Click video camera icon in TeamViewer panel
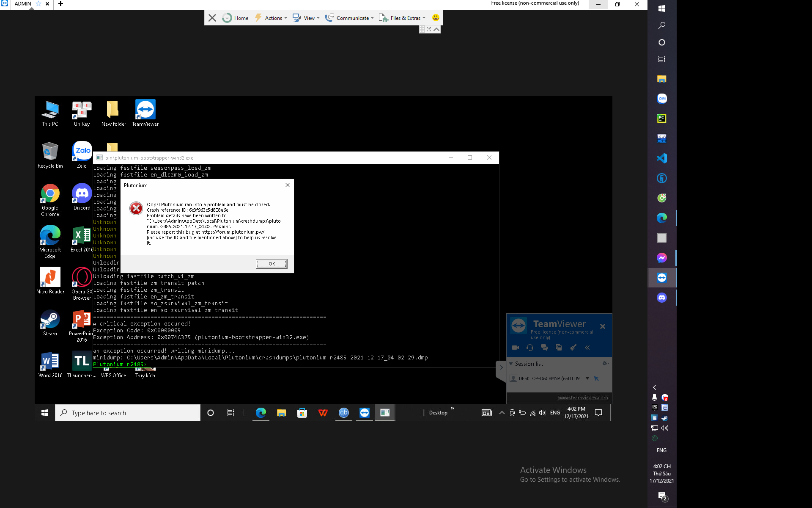The height and width of the screenshot is (508, 812). click(x=516, y=348)
